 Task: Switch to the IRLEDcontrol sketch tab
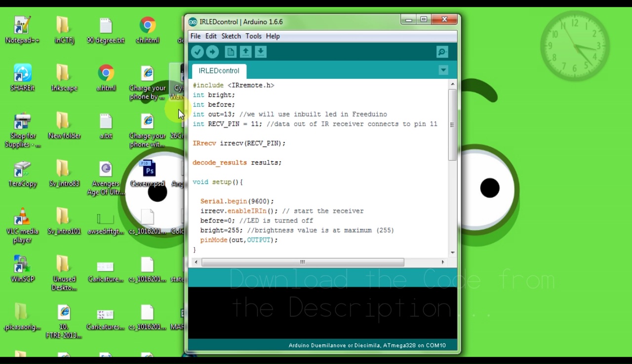coord(219,71)
